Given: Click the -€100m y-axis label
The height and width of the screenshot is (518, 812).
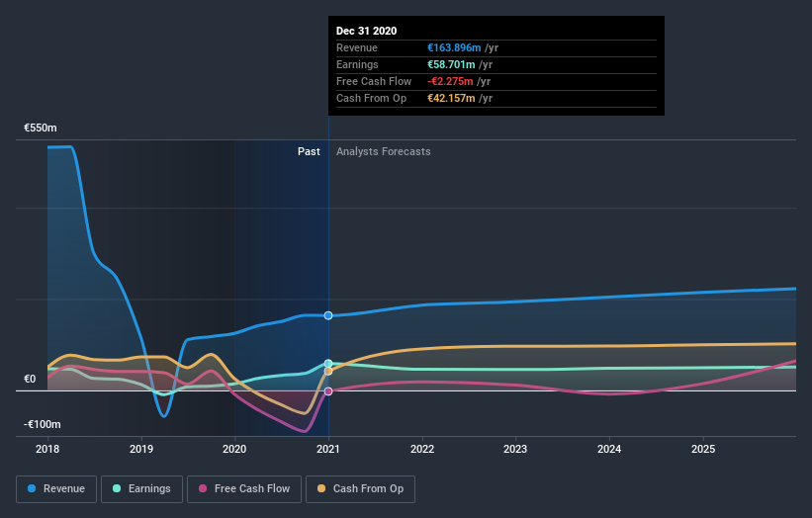Looking at the screenshot, I should click(42, 424).
